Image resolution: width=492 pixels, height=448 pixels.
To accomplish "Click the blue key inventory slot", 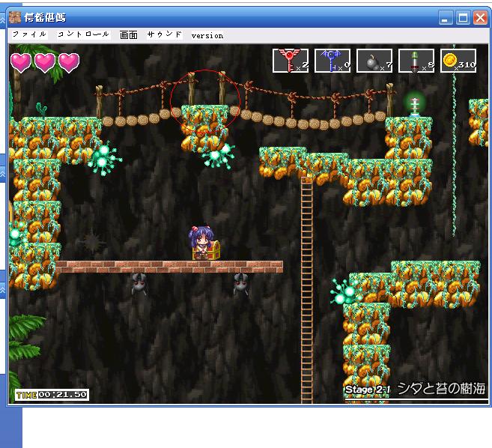I will 332,61.
